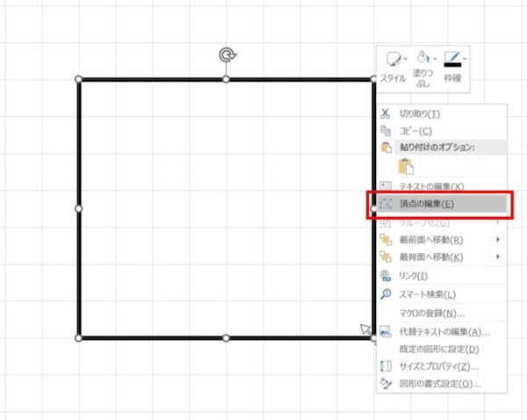The image size is (527, 420).
Task: Expand the 最背面へ移動 submenu arrow
Action: point(498,257)
